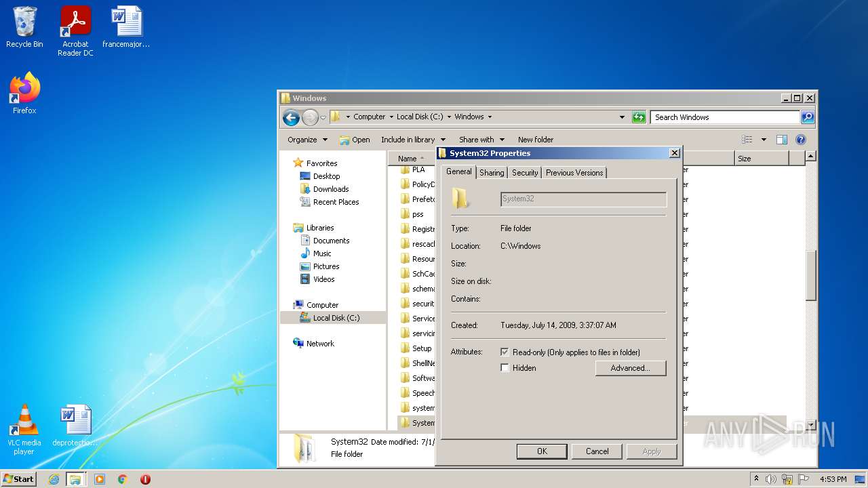Launch Acrobat Reader DC shortcut
The image size is (868, 488).
(x=75, y=31)
